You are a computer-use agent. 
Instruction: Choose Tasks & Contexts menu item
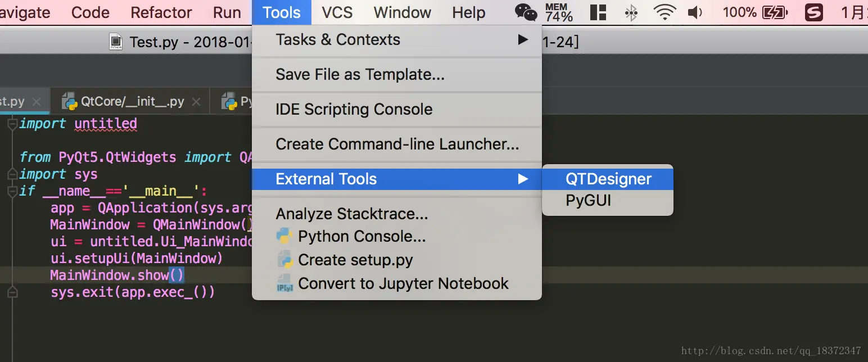pyautogui.click(x=397, y=39)
